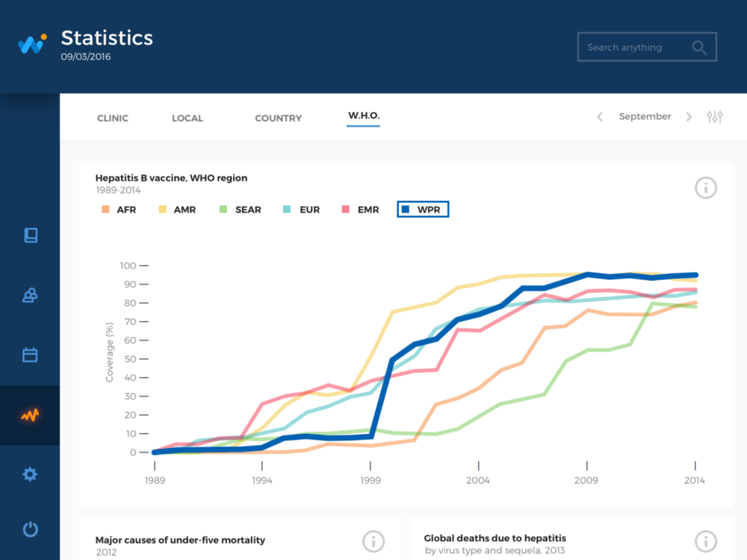Select the statistics activity icon in sidebar

pos(30,415)
